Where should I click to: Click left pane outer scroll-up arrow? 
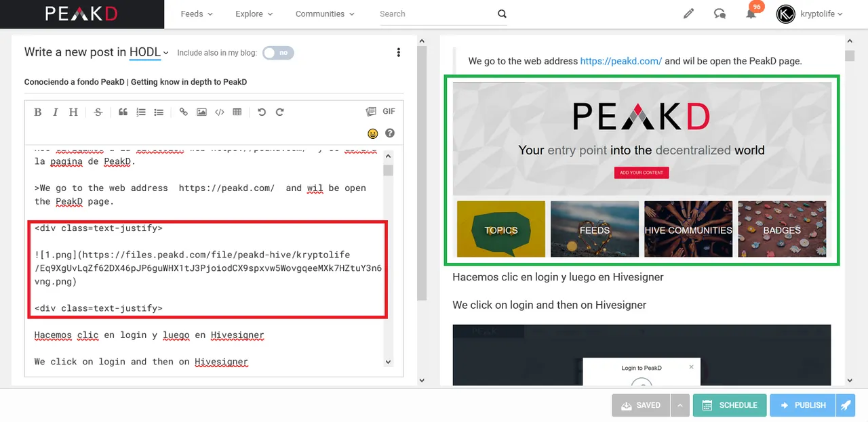click(x=422, y=41)
